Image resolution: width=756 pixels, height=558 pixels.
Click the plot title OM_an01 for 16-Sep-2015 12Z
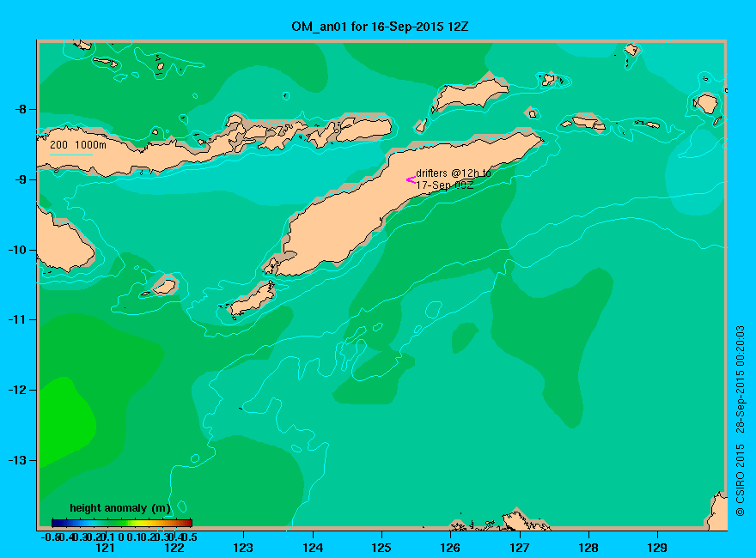pos(380,26)
